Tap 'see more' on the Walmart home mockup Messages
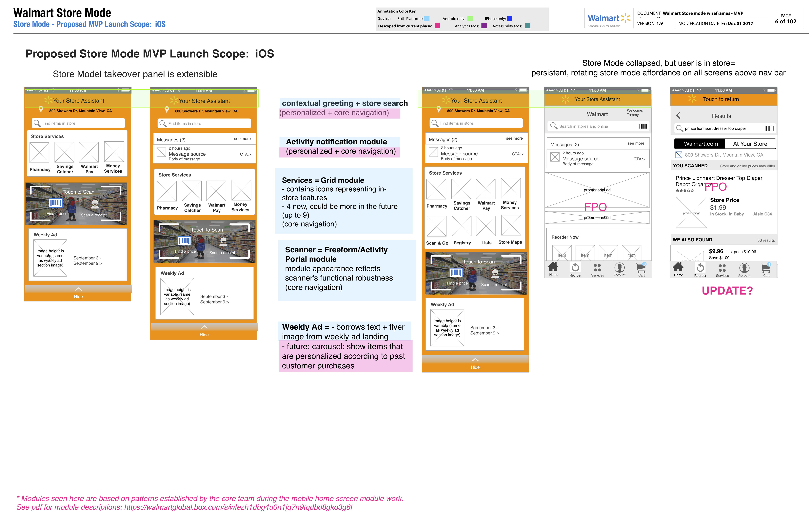Viewport: 812px width, 528px height. 636,143
